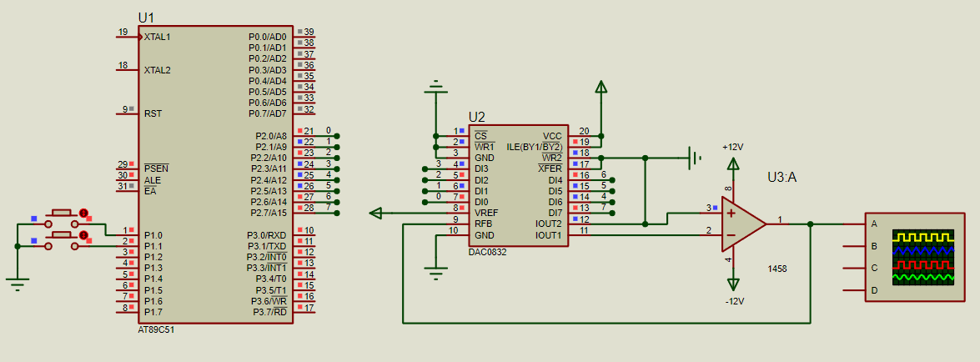
Task: Click the wire junction dot at op-amp output
Action: [811, 224]
